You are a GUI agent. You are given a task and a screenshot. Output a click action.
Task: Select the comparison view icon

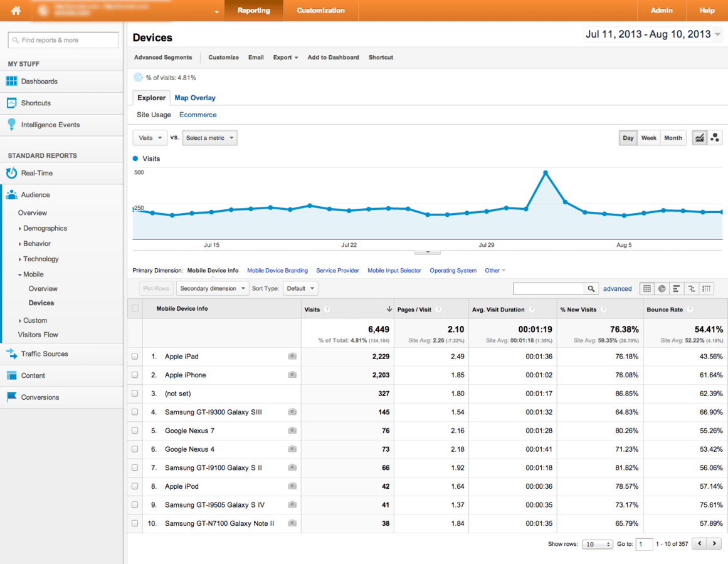tap(692, 288)
